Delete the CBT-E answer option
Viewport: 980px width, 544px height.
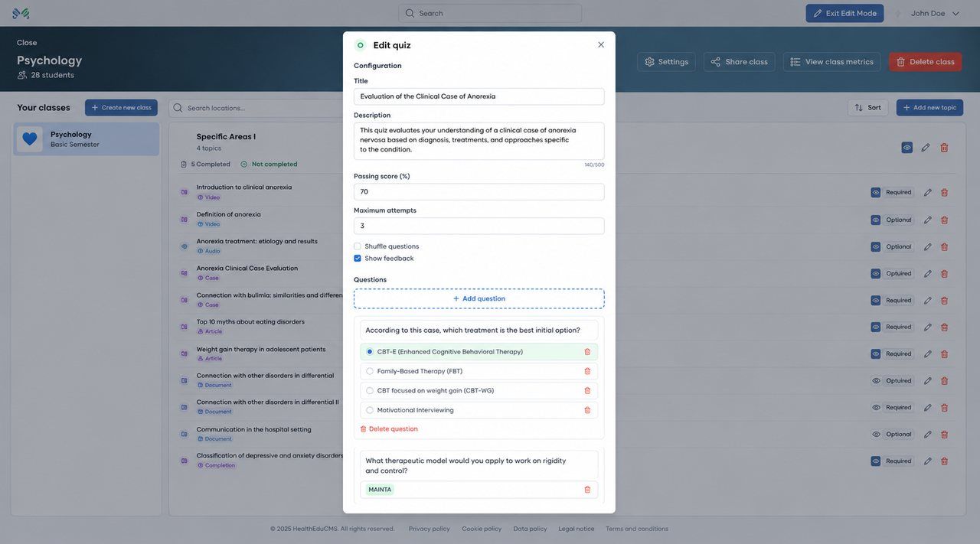click(x=587, y=352)
